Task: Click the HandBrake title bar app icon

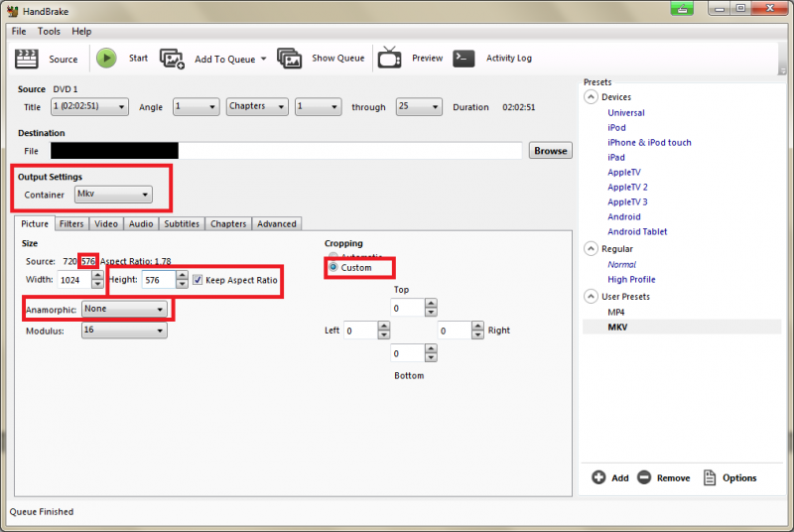Action: [13, 11]
